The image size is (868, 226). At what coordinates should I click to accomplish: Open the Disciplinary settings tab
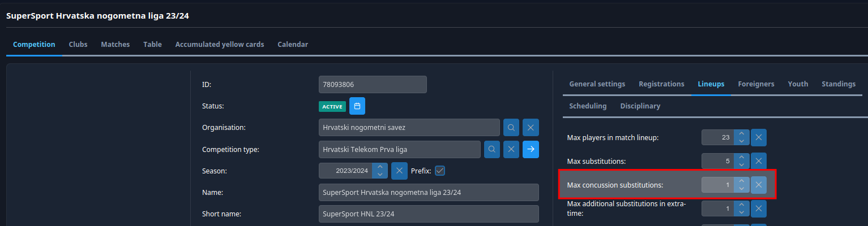[x=640, y=106]
